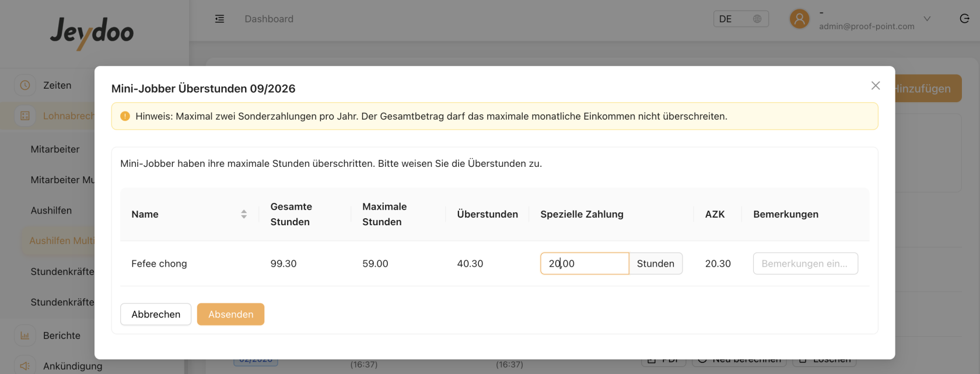The height and width of the screenshot is (374, 980).
Task: Click Maximale Stunden value 59.00
Action: pos(375,264)
